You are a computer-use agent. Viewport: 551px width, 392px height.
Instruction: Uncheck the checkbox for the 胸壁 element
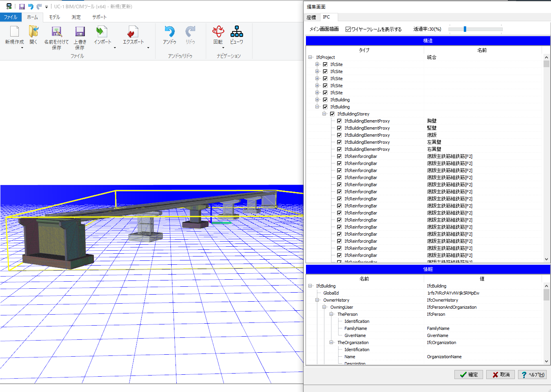click(x=339, y=121)
